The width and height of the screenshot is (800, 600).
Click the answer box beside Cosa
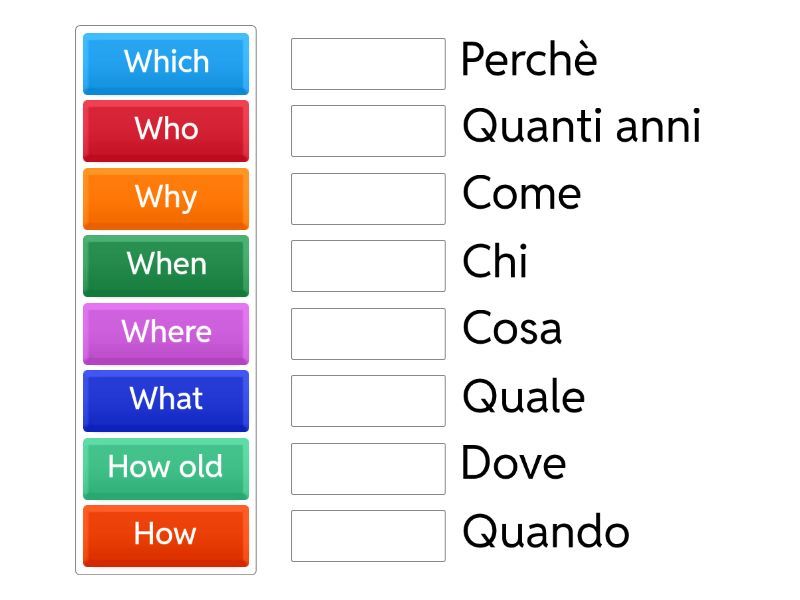(368, 334)
